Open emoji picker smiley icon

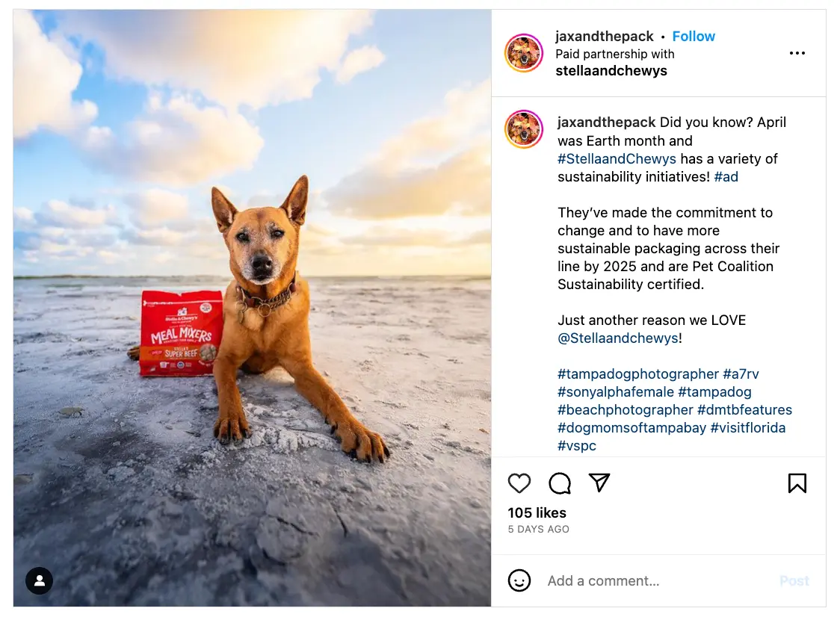pyautogui.click(x=519, y=580)
